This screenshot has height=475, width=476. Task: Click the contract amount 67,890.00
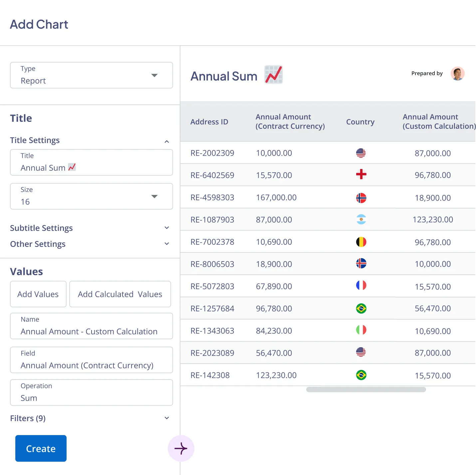pyautogui.click(x=274, y=286)
